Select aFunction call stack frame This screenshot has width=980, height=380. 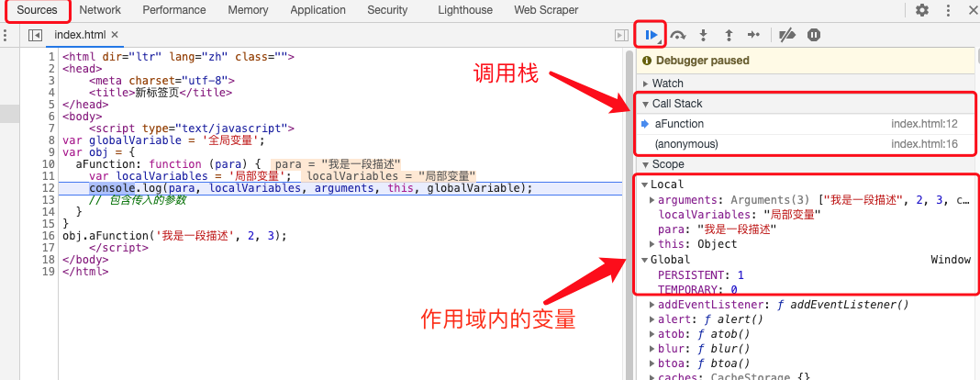pos(806,124)
